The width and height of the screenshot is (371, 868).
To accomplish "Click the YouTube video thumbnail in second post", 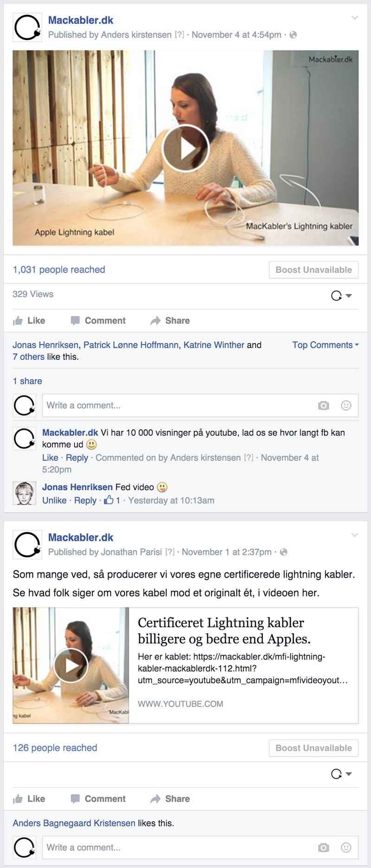I will pos(70,665).
